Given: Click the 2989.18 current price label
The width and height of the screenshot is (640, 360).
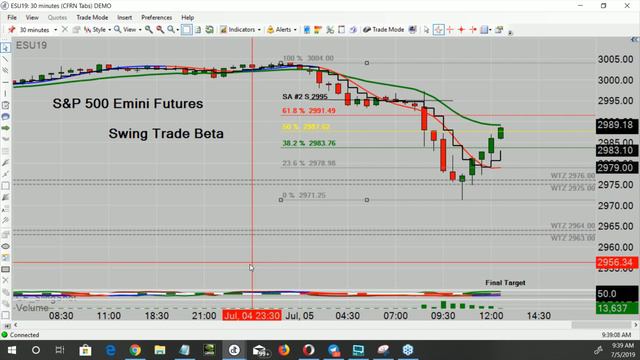Looking at the screenshot, I should (x=617, y=125).
